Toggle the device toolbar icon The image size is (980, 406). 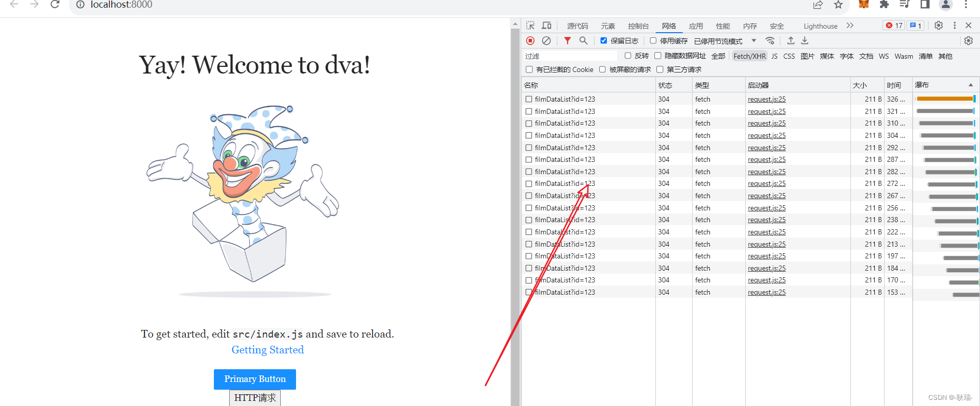pyautogui.click(x=547, y=26)
